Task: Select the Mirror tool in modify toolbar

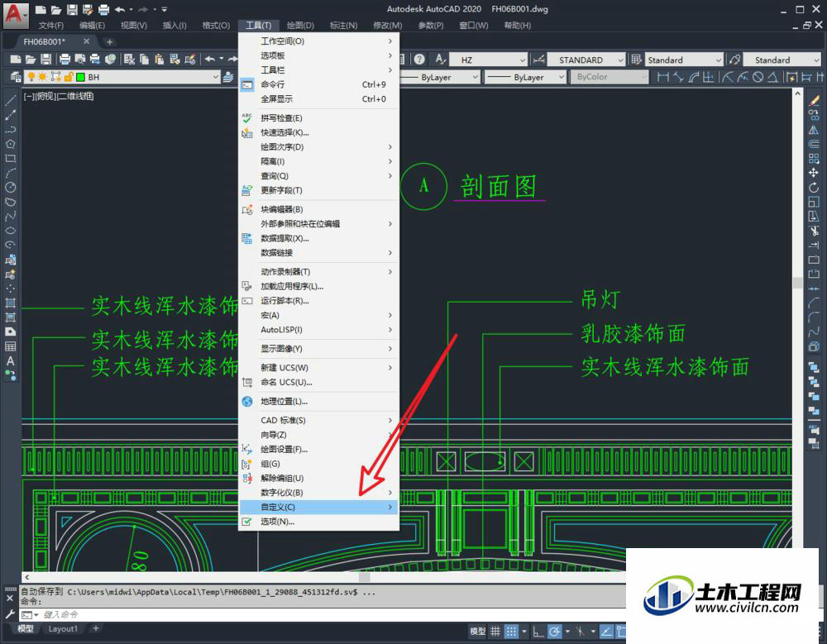Action: tap(814, 129)
